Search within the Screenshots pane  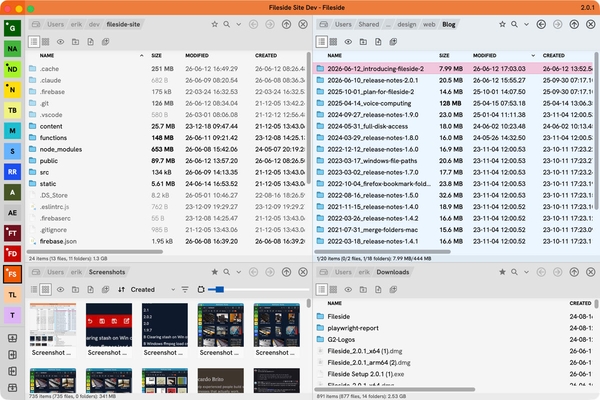pos(227,272)
